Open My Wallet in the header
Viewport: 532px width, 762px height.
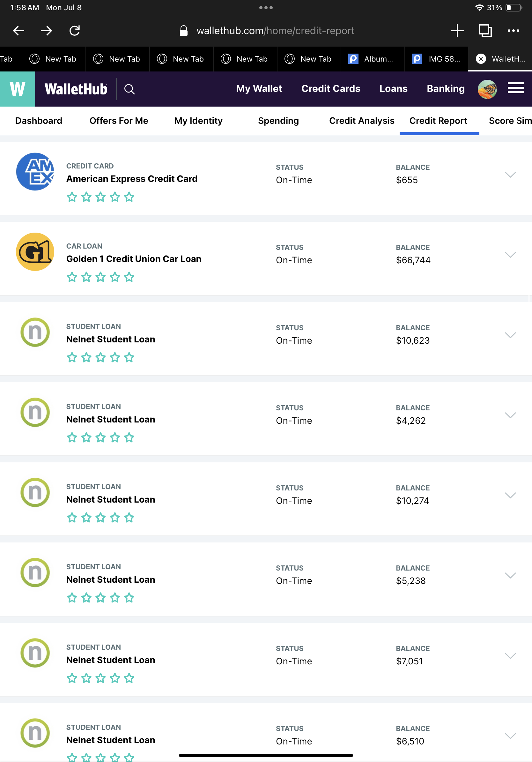[x=259, y=89]
